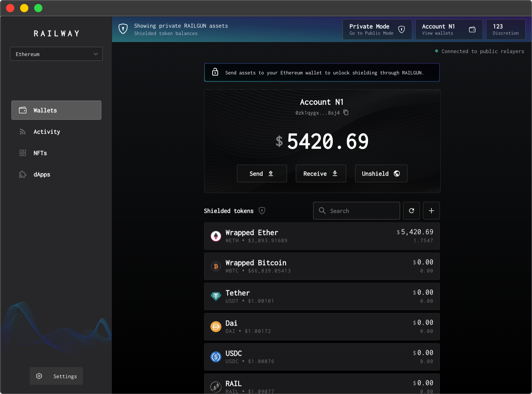
Task: Refresh the shielded token balances
Action: click(412, 211)
